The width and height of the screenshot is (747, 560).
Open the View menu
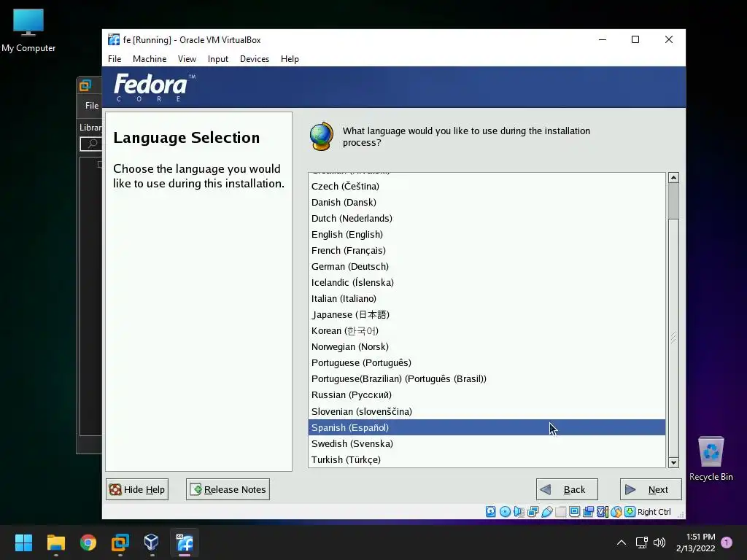(x=187, y=59)
